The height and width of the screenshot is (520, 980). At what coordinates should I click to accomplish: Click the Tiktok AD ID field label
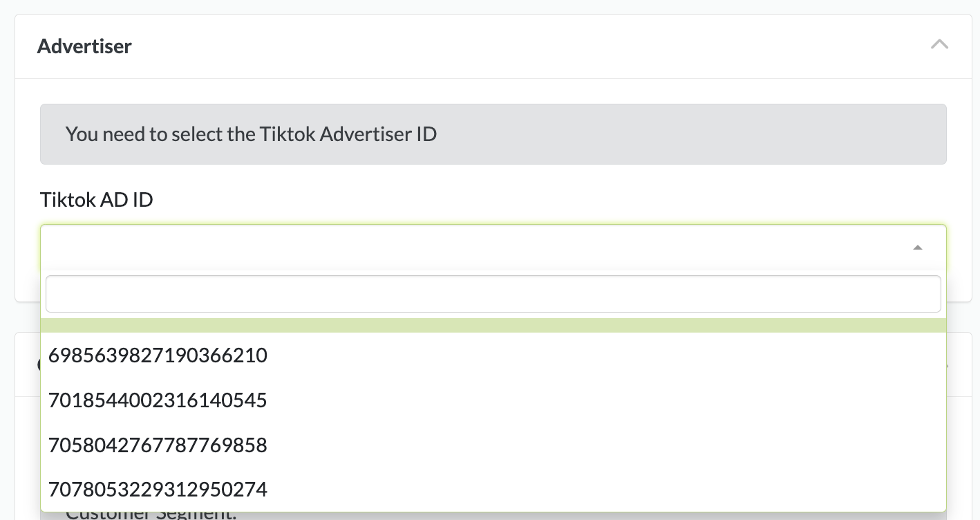click(97, 200)
